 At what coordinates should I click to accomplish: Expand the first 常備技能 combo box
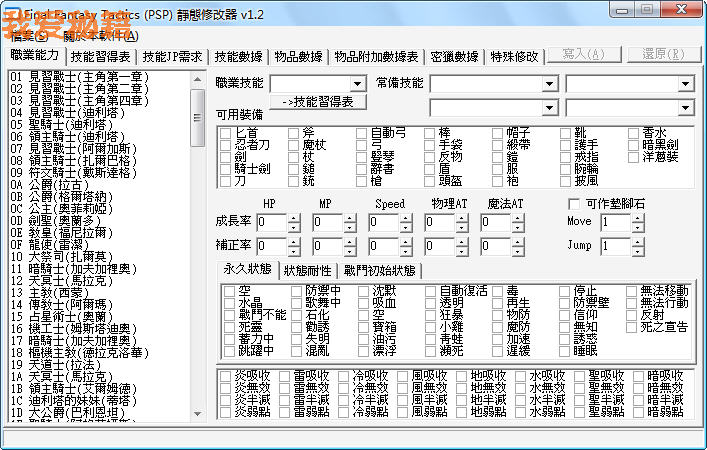[x=554, y=84]
